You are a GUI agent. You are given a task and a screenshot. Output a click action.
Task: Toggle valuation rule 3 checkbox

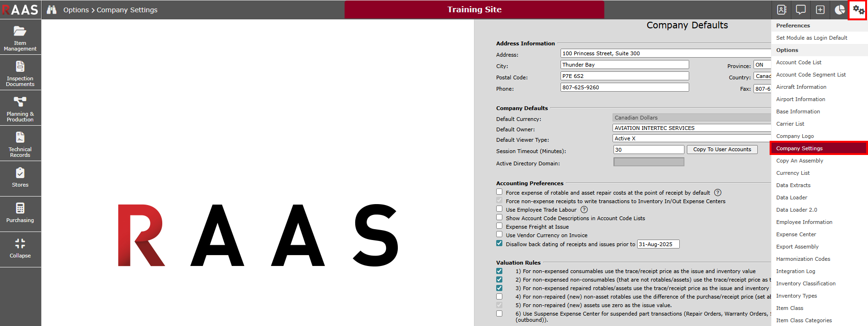click(499, 288)
